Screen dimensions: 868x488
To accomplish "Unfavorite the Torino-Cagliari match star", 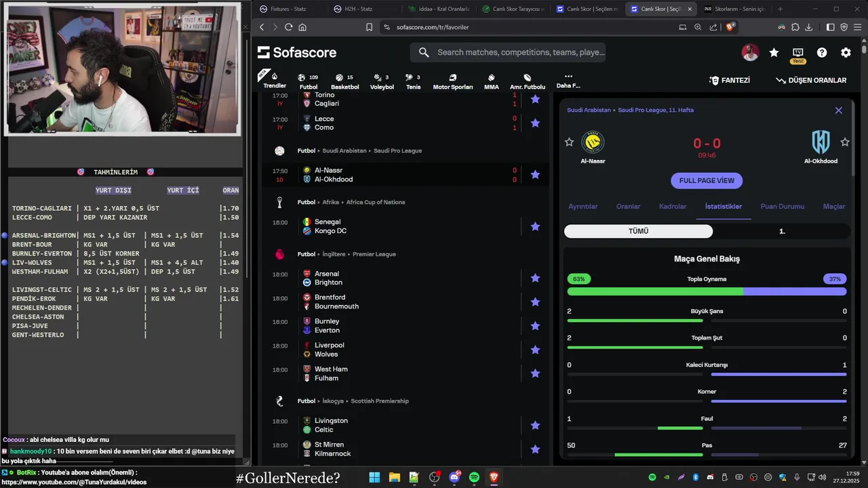I will [x=535, y=99].
